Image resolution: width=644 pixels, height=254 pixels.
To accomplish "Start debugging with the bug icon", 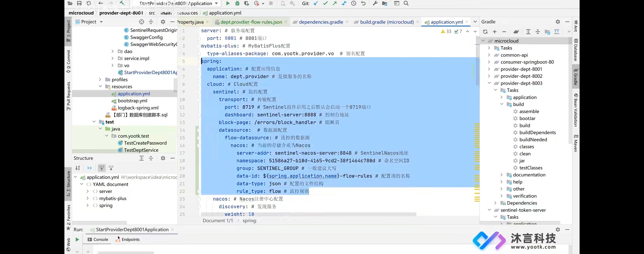I will click(237, 3).
